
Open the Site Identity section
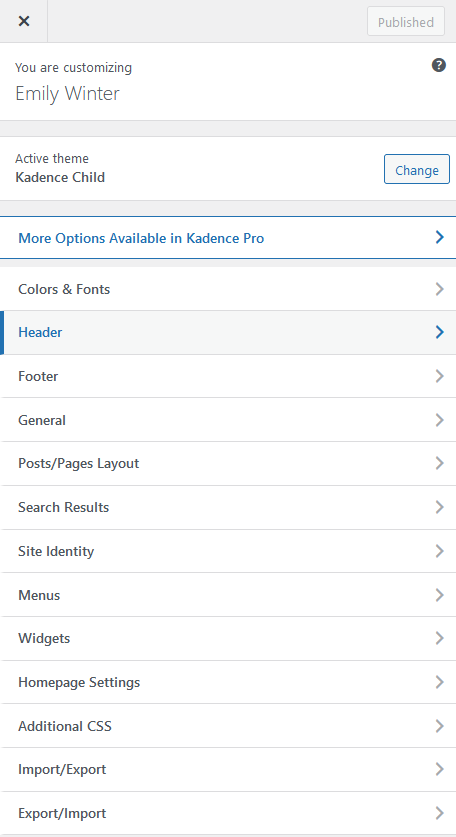coord(228,551)
